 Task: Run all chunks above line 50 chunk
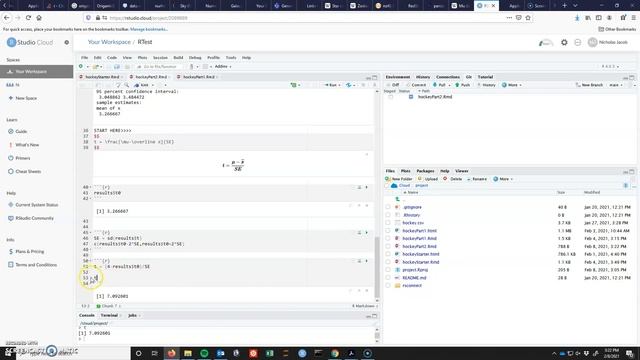[360, 261]
